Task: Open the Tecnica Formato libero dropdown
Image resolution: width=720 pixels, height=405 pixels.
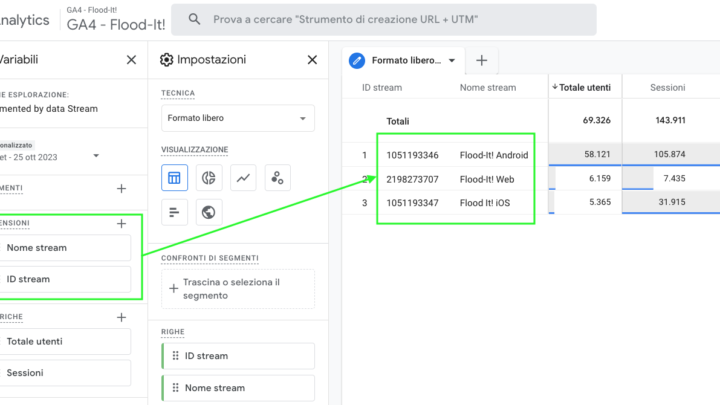Action: (238, 118)
